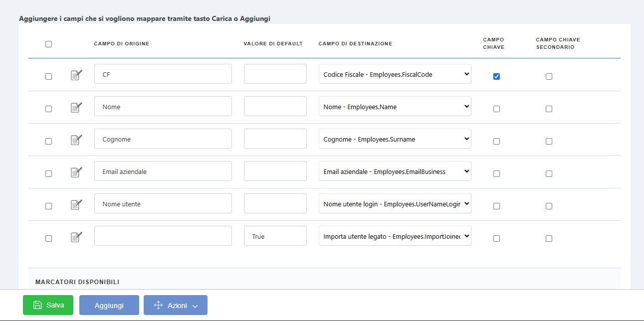Open edit icon for Email aziendale row
This screenshot has width=644, height=321.
(x=76, y=172)
